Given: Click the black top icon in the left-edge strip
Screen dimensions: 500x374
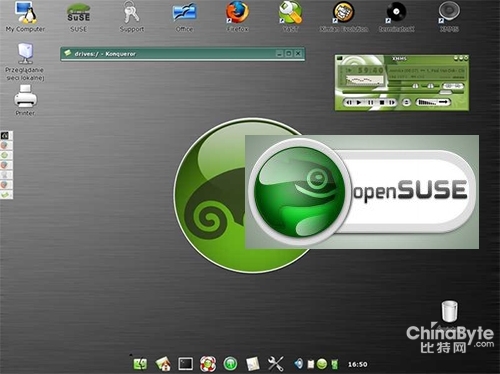Looking at the screenshot, I should pyautogui.click(x=5, y=135).
